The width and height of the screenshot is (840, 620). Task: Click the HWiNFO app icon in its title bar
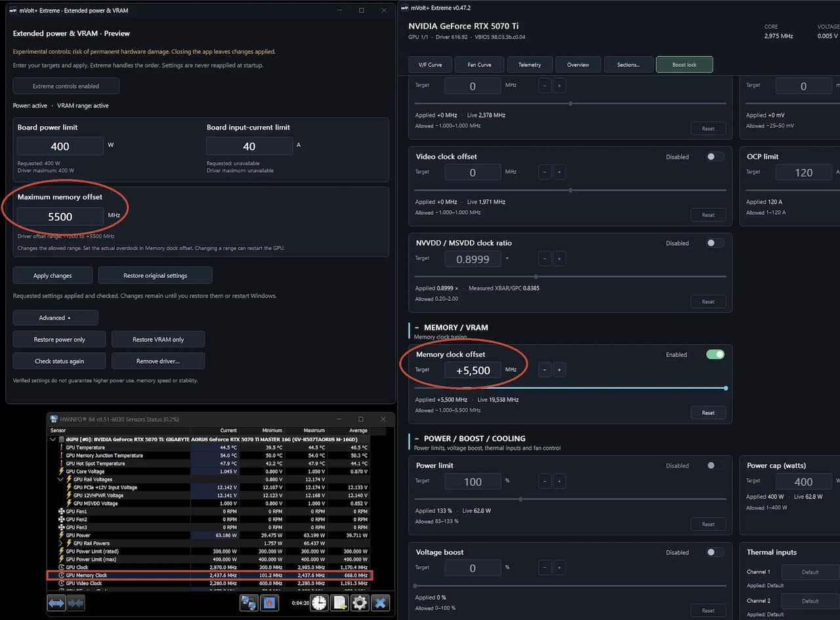pyautogui.click(x=54, y=419)
